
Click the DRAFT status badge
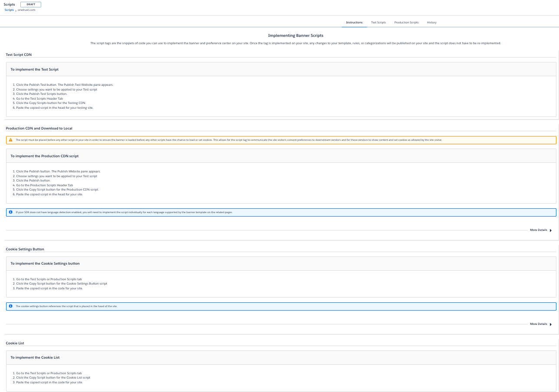coord(31,4)
